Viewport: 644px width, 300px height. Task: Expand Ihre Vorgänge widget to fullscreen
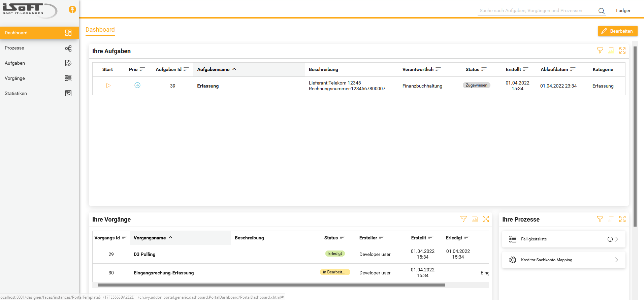[x=485, y=219]
